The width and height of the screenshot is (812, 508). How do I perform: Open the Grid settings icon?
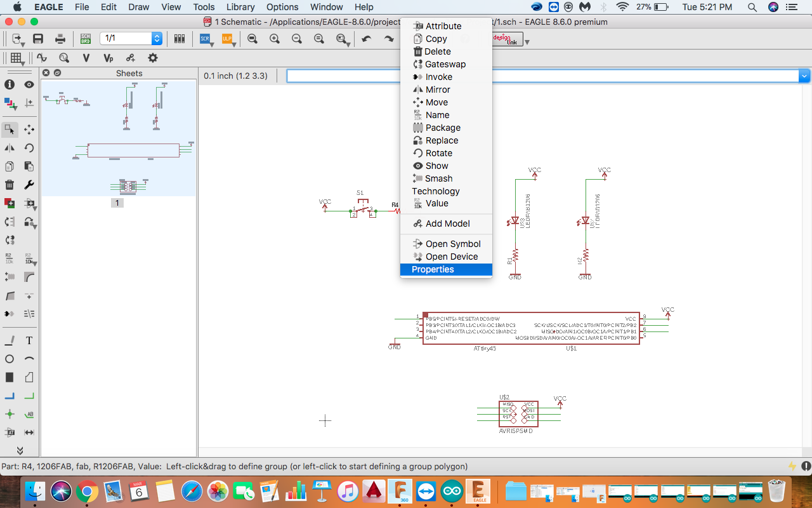click(x=16, y=58)
